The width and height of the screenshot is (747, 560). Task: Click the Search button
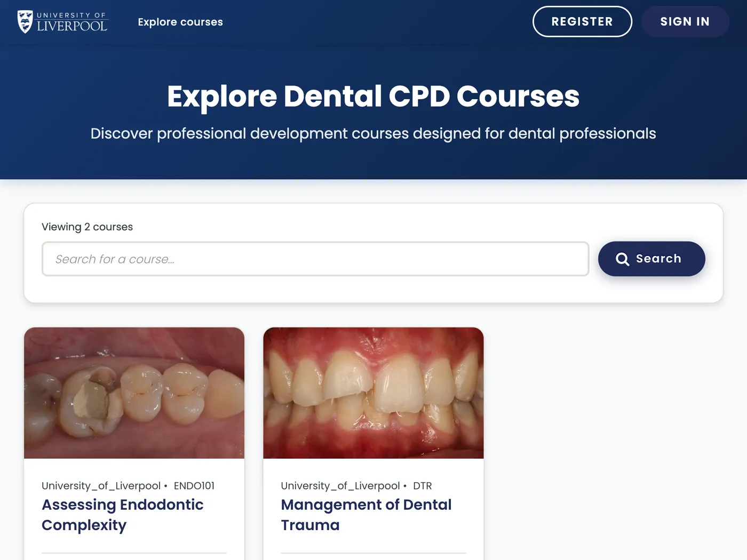pyautogui.click(x=651, y=259)
